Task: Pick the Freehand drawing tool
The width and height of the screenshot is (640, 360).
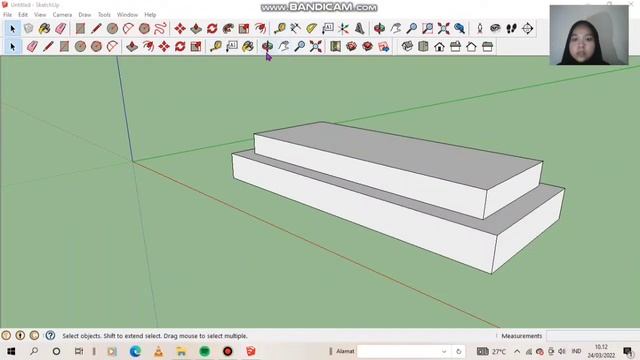Action: pyautogui.click(x=160, y=29)
